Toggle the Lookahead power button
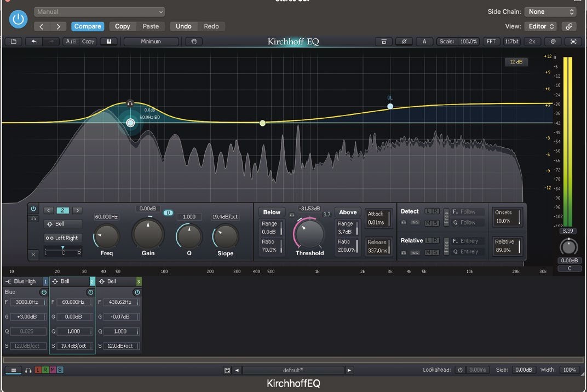Screen dimensions: 587x392 pyautogui.click(x=460, y=370)
